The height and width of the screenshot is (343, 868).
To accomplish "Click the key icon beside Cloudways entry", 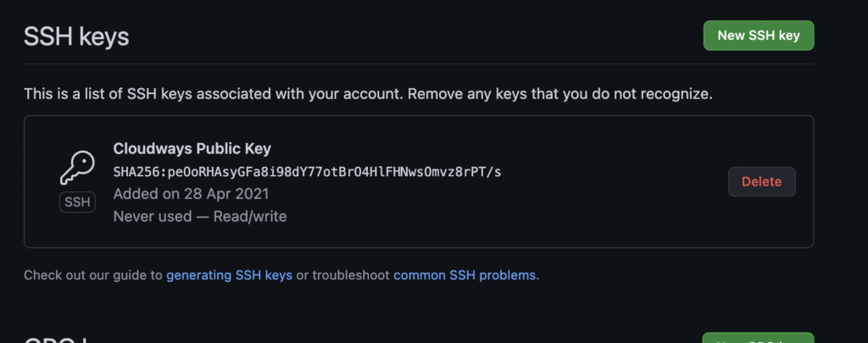I will [77, 169].
